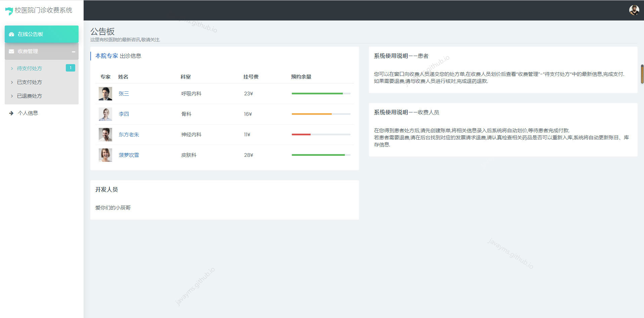The width and height of the screenshot is (644, 318).
Task: Click the arrow icon next to 个人信息
Action: (11, 113)
